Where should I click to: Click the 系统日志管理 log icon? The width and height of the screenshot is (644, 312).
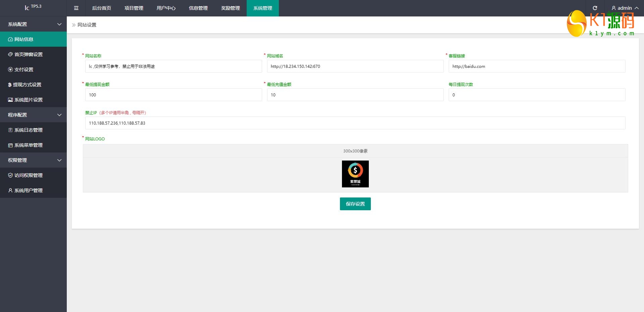[x=10, y=130]
